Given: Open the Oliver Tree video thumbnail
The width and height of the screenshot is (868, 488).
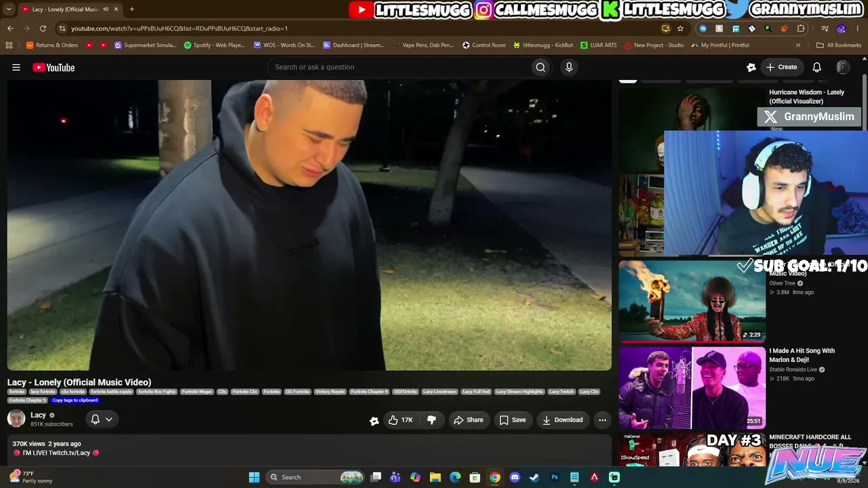Looking at the screenshot, I should [x=692, y=301].
